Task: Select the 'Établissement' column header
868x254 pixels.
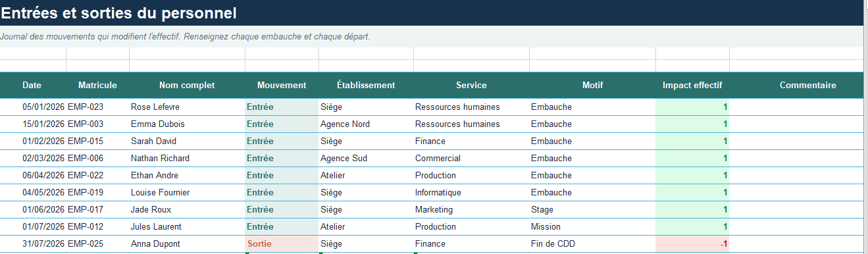Action: click(x=366, y=85)
